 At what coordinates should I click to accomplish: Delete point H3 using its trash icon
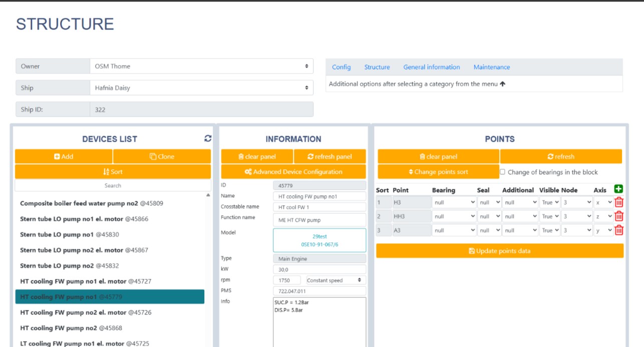[619, 202]
